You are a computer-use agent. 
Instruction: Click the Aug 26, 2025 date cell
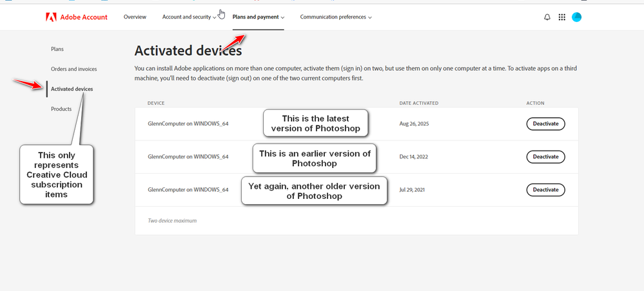pyautogui.click(x=414, y=124)
